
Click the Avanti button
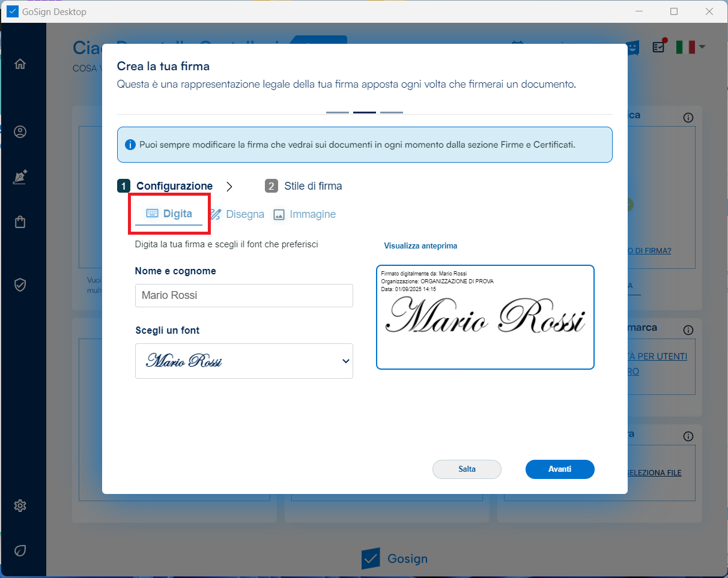point(559,469)
